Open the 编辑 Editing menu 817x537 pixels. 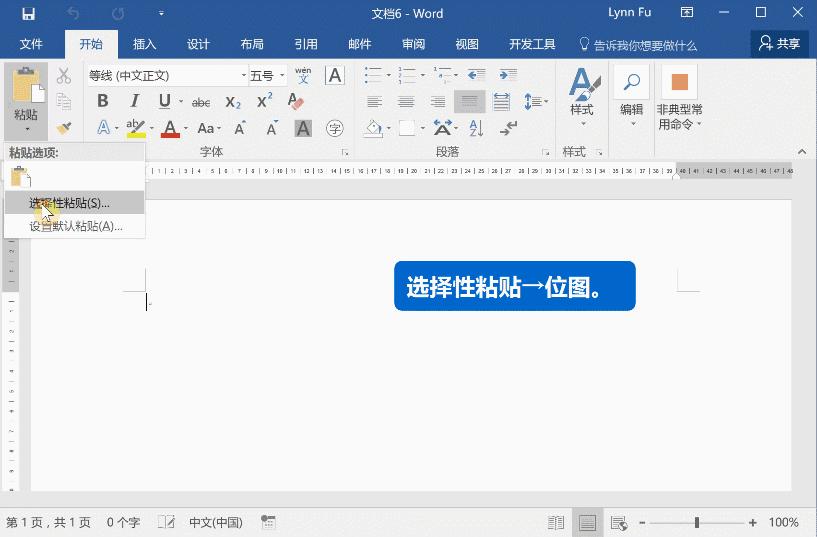point(632,98)
